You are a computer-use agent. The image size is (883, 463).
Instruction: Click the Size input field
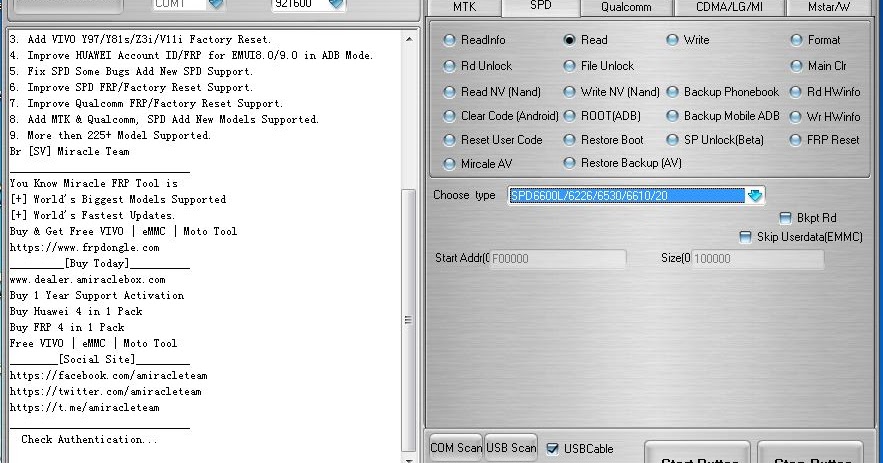[757, 259]
